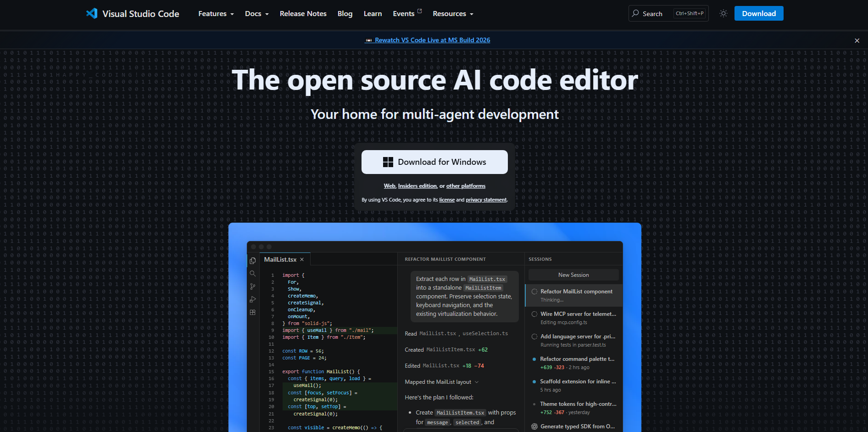Open the Learn menu item
868x432 pixels.
coord(373,14)
